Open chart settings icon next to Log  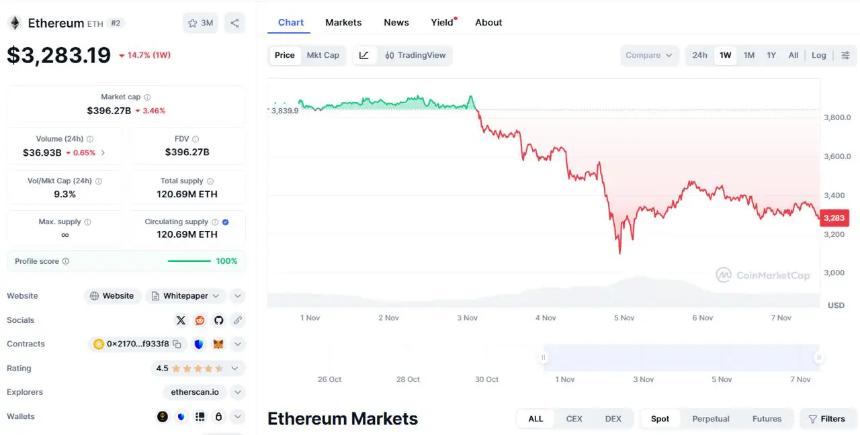[845, 55]
